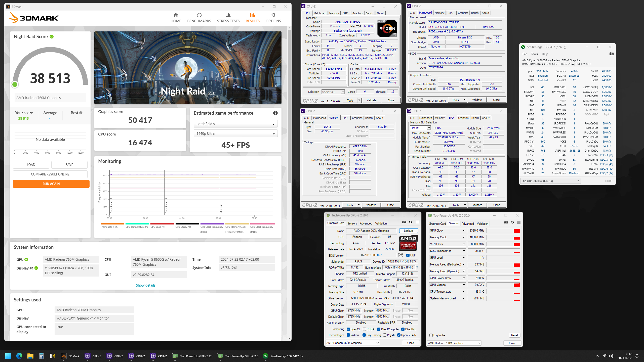Open File Explorer from taskbar

pos(30,356)
